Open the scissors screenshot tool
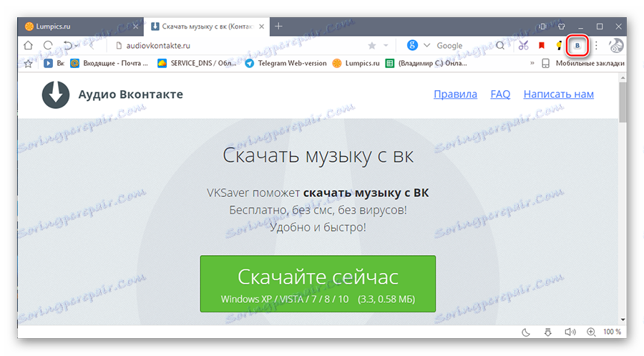The image size is (644, 356). [523, 46]
